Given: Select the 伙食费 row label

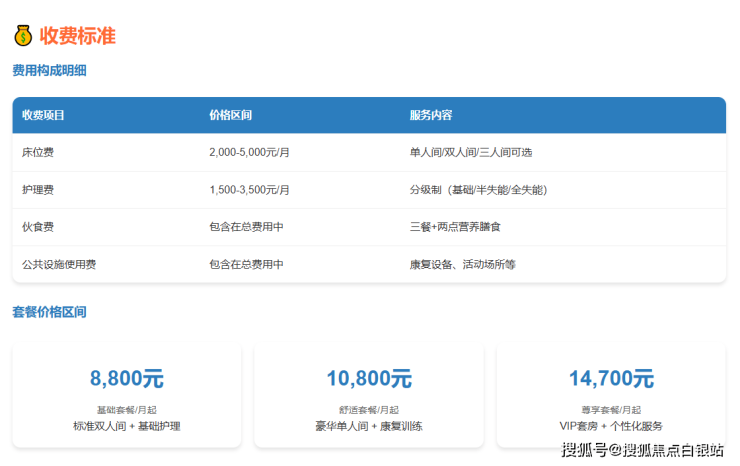Looking at the screenshot, I should coord(37,227).
